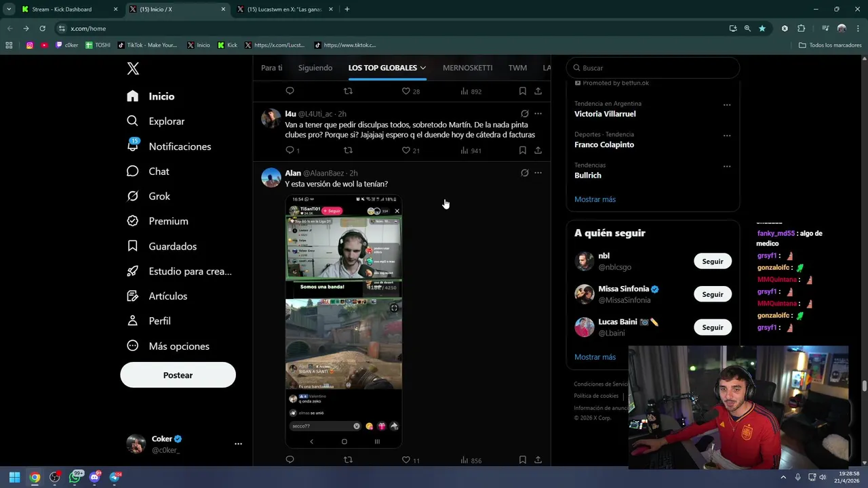Open Coker account switcher menu
Viewport: 868px width, 488px height.
pos(184,444)
